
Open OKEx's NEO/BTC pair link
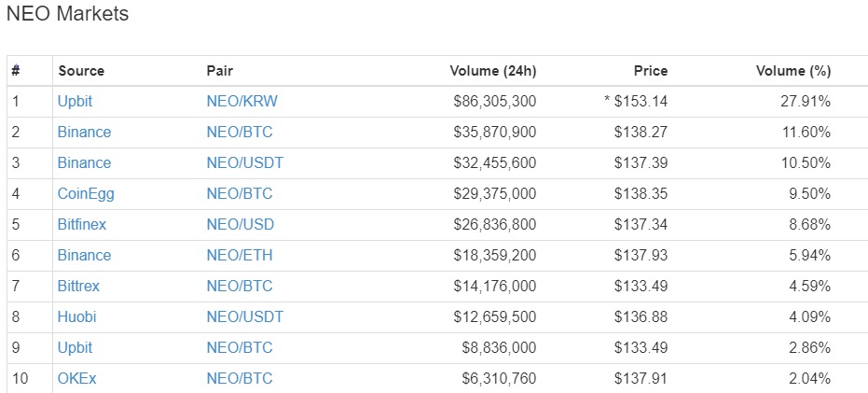(x=240, y=379)
